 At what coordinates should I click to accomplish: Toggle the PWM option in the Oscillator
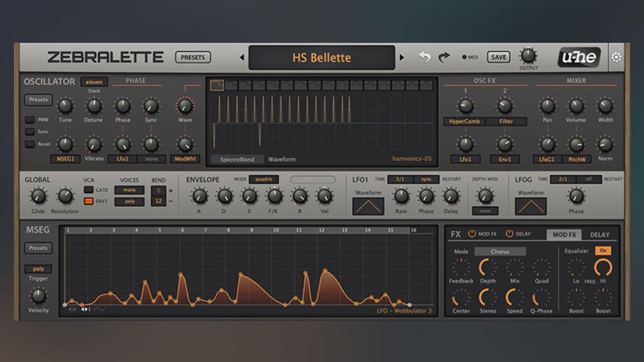pyautogui.click(x=29, y=119)
